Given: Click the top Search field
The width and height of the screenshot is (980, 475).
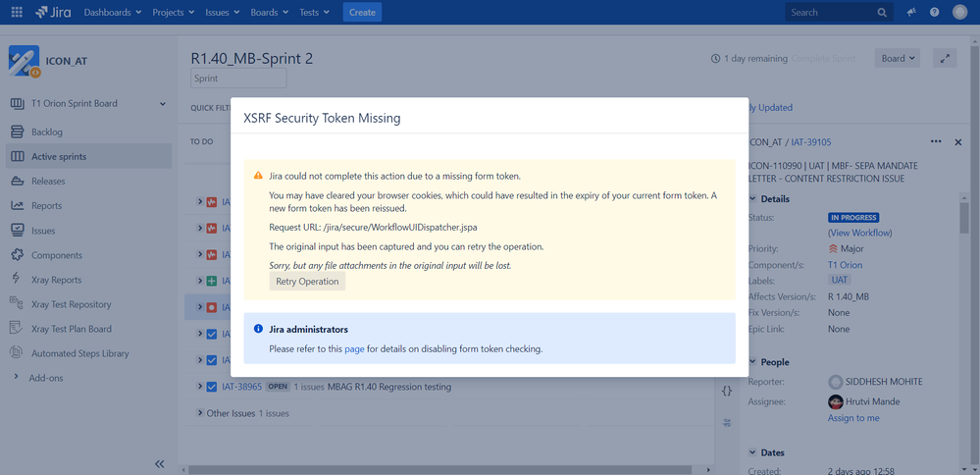Looking at the screenshot, I should (839, 12).
